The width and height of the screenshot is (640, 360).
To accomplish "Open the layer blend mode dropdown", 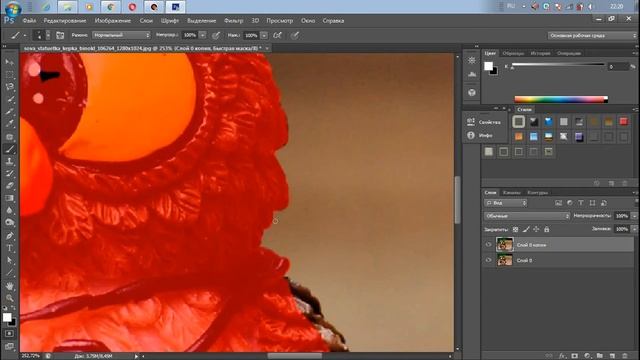I will click(x=527, y=216).
